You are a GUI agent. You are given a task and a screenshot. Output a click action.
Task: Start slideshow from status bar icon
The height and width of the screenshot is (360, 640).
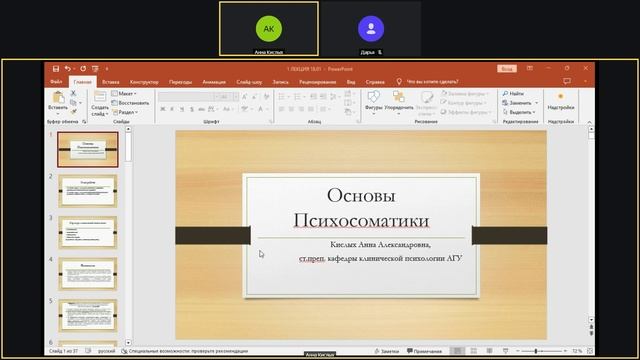point(506,351)
